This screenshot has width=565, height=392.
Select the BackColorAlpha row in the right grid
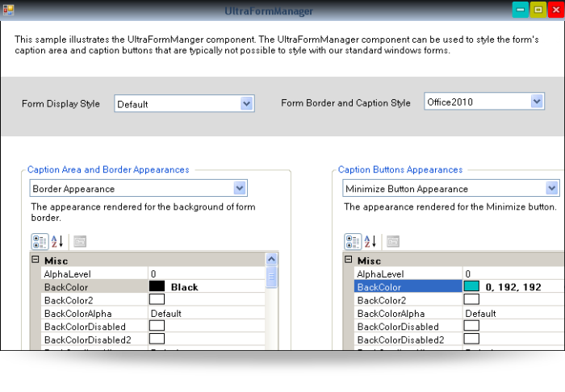point(459,313)
